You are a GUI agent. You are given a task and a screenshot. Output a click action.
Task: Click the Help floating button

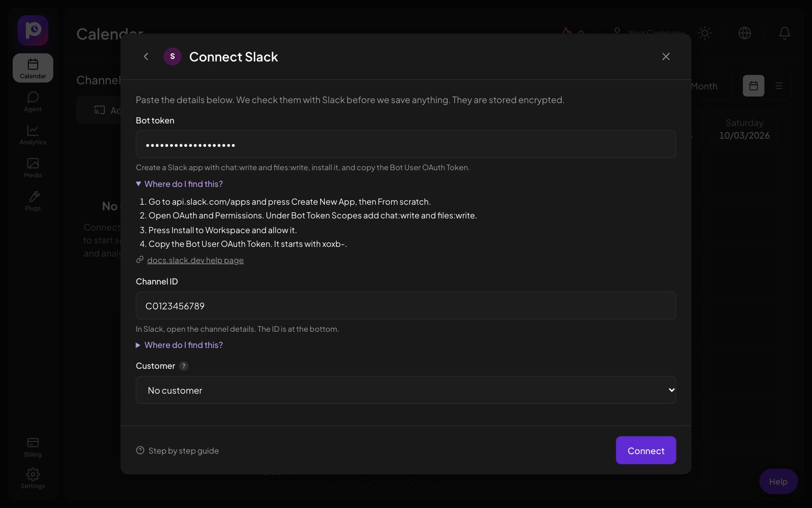tap(778, 481)
